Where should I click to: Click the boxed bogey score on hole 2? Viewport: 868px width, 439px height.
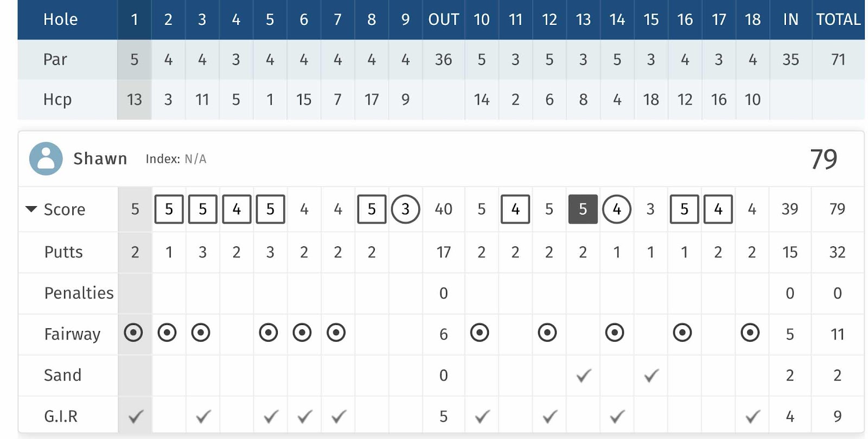169,209
